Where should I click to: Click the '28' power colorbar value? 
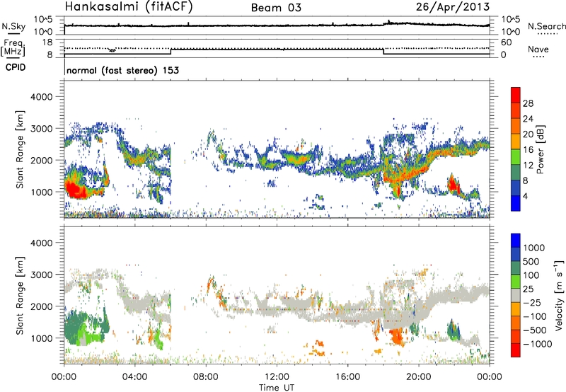tap(528, 103)
